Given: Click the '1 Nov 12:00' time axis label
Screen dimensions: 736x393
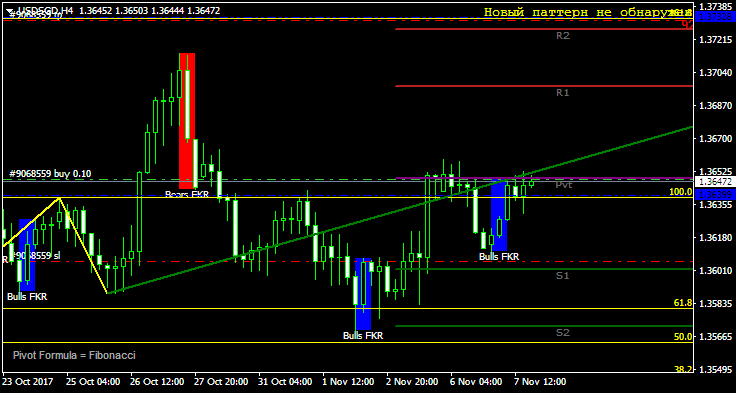Looking at the screenshot, I should [x=349, y=381].
